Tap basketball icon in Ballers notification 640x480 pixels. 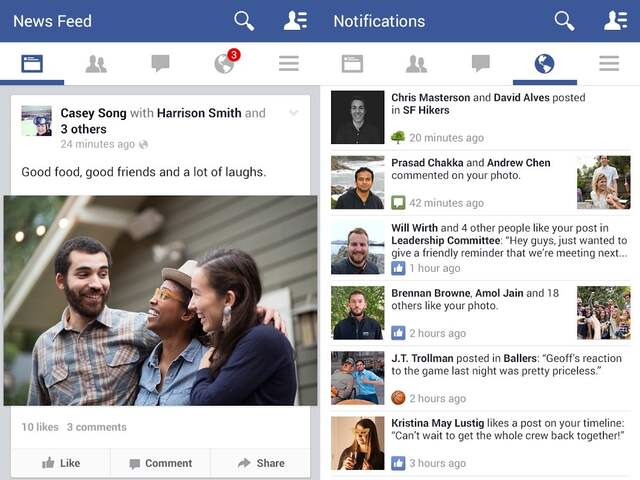[398, 398]
